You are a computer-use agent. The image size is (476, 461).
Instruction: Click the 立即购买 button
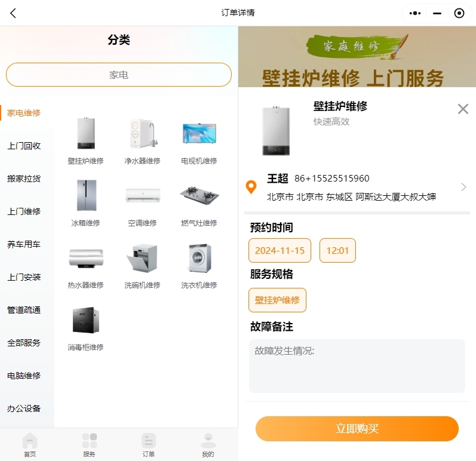coord(357,429)
